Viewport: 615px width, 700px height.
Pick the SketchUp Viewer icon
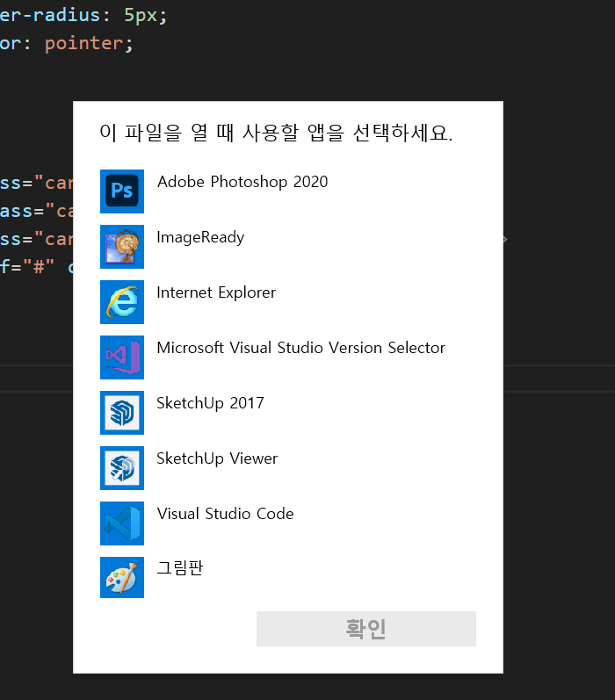coord(122,468)
